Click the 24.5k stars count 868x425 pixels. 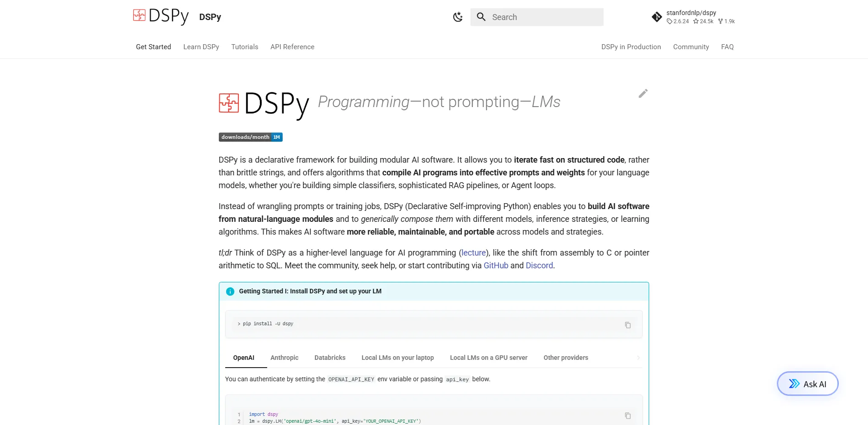click(x=703, y=21)
